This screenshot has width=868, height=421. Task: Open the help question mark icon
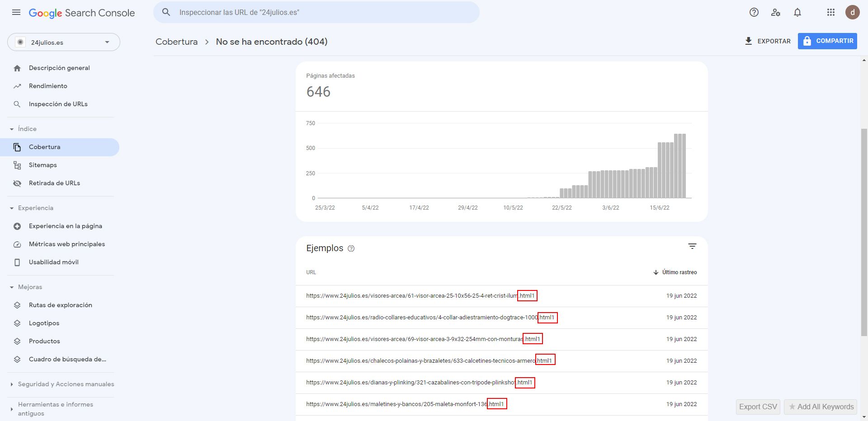pos(754,13)
